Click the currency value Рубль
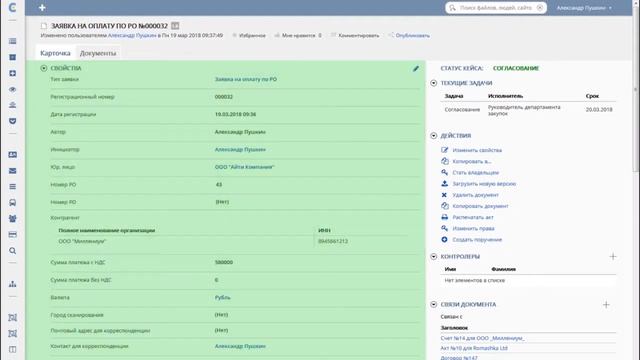 point(222,298)
